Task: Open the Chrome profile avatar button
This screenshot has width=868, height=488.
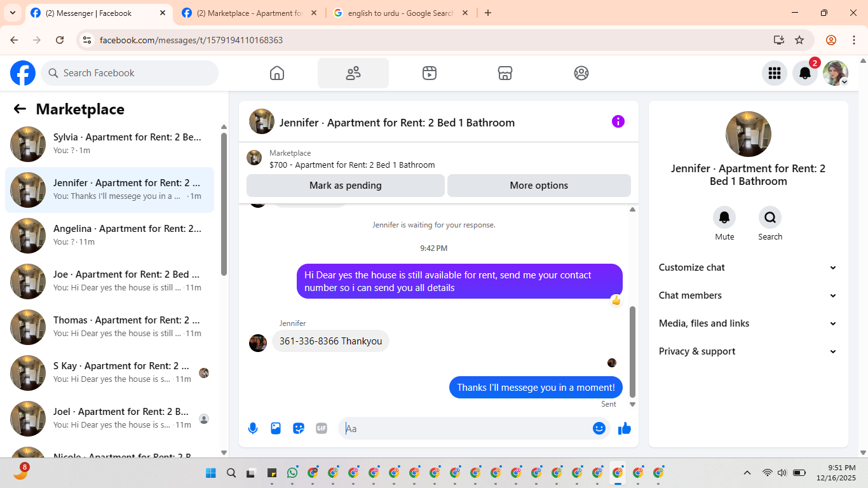Action: [831, 40]
